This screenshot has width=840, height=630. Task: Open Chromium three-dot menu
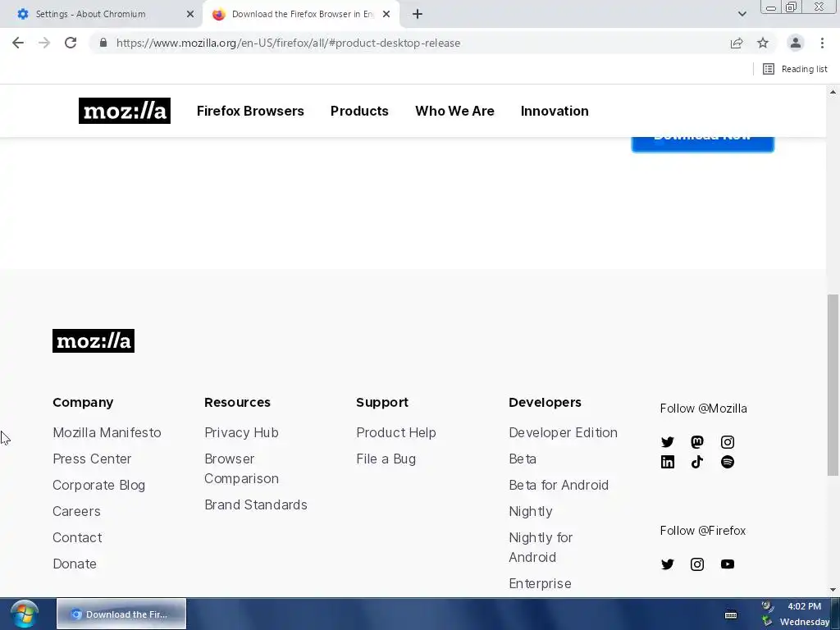tap(822, 43)
